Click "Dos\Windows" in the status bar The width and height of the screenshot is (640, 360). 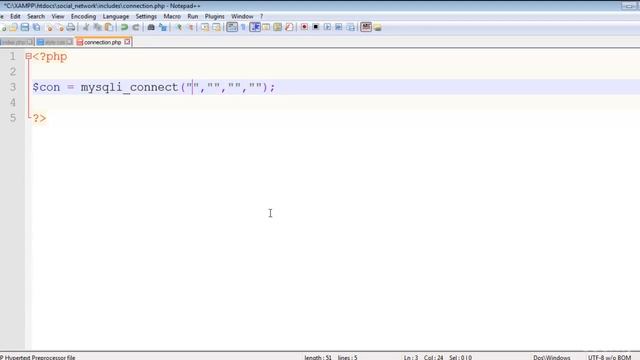(x=551, y=358)
